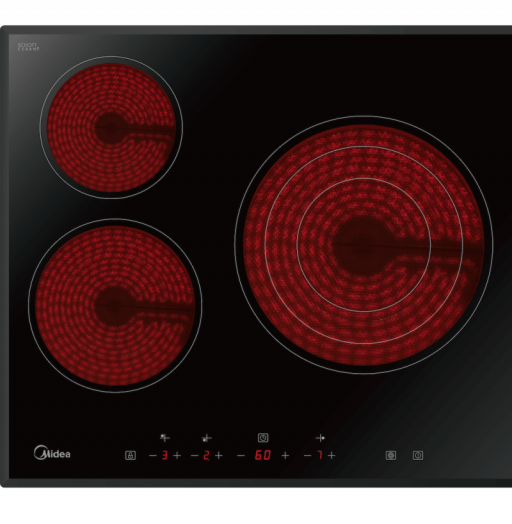The height and width of the screenshot is (524, 512).
Task: Click the timer display showing 60
Action: [263, 455]
